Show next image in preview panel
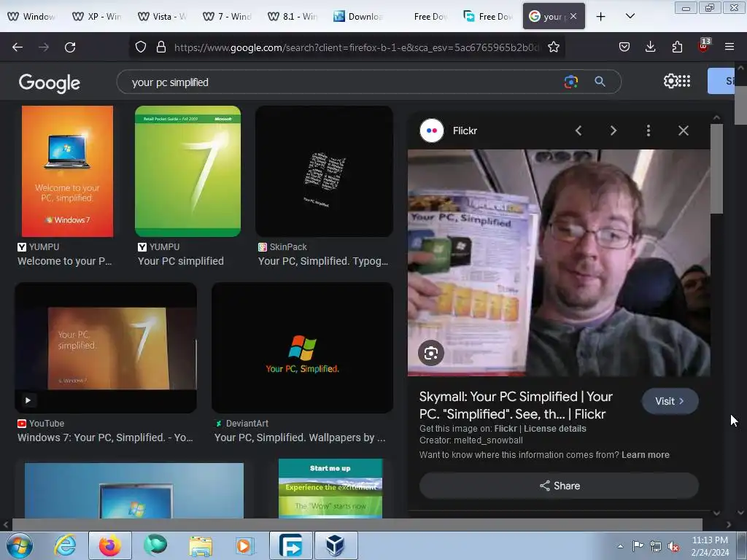The height and width of the screenshot is (560, 747). [613, 131]
